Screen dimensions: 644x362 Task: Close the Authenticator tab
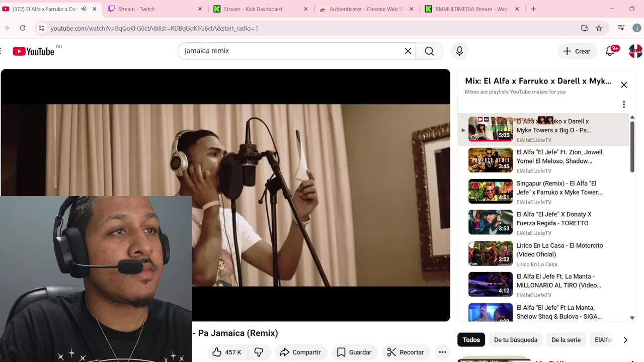[411, 9]
